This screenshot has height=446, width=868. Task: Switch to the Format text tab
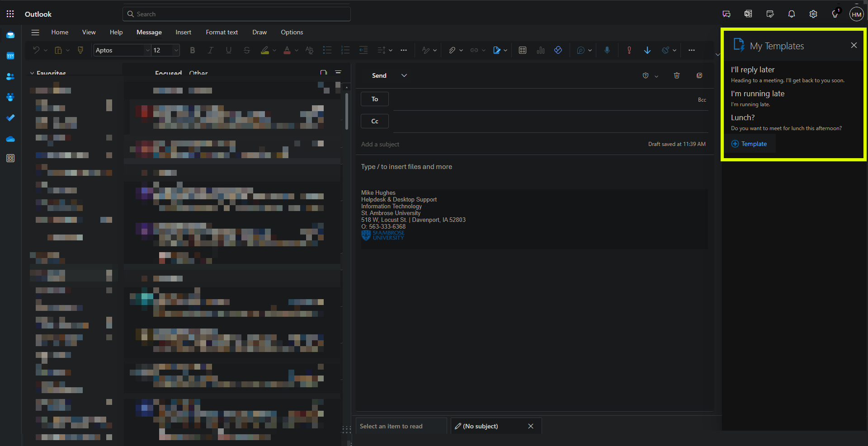[x=222, y=32]
